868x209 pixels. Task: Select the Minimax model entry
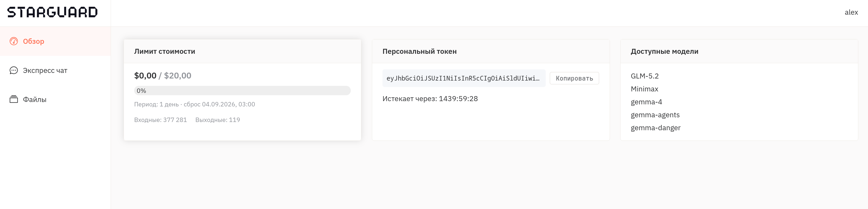tap(644, 89)
